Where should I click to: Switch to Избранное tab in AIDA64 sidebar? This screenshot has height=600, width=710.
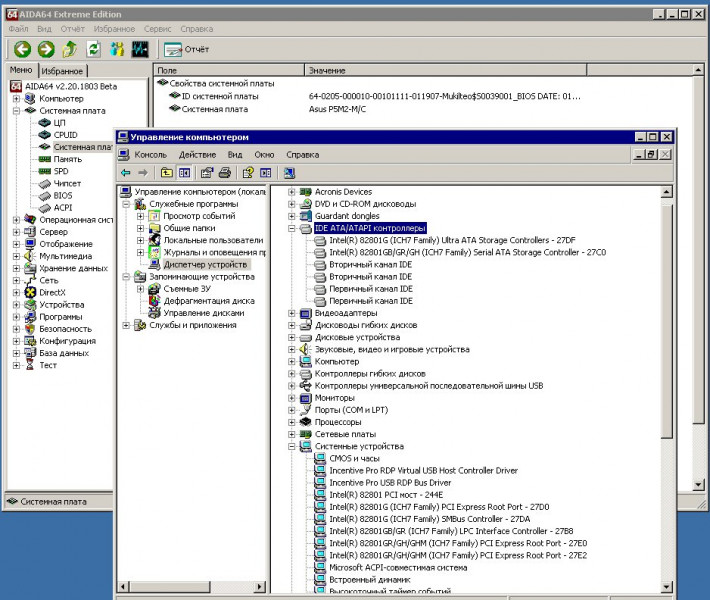pyautogui.click(x=62, y=71)
